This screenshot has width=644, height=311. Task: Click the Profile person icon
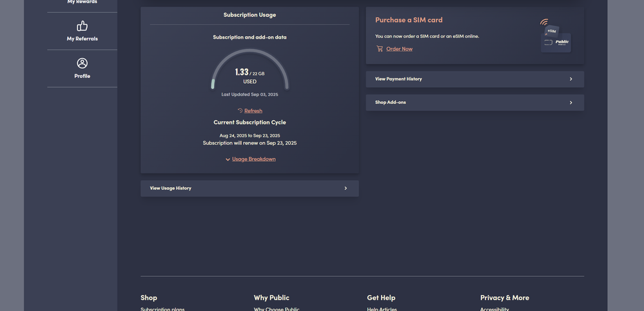82,63
